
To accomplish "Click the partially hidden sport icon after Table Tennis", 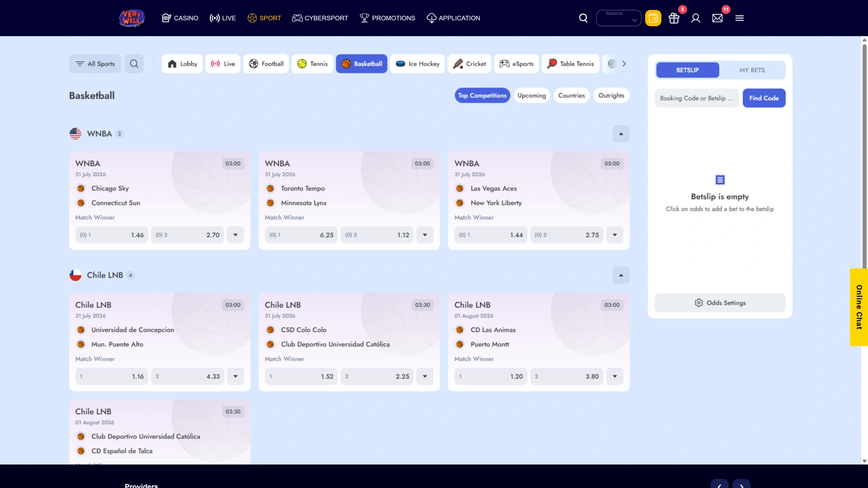I will tap(612, 64).
